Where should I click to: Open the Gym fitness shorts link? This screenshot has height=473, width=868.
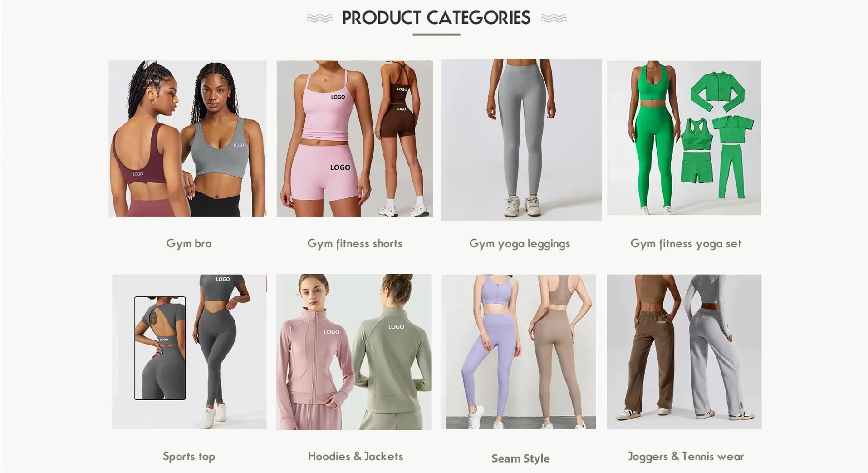click(355, 244)
